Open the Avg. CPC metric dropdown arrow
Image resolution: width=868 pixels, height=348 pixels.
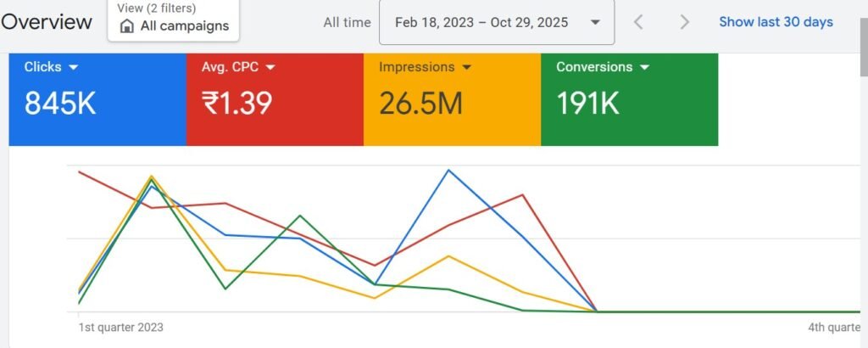[x=270, y=67]
